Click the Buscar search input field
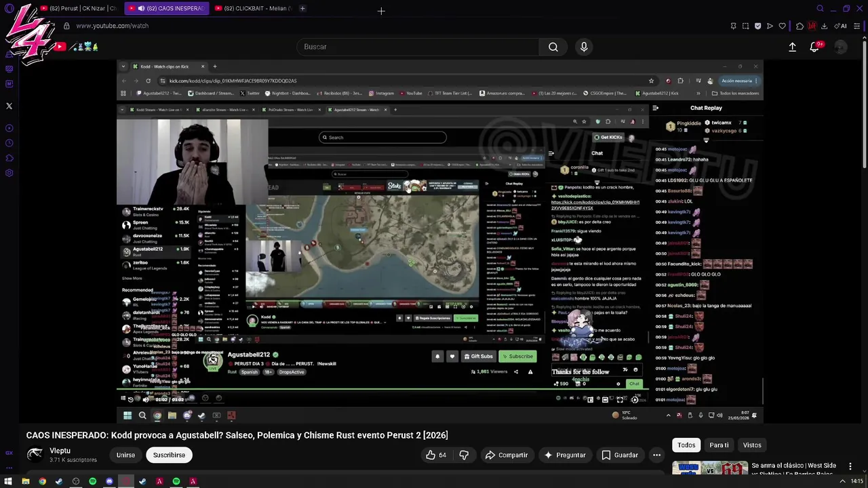This screenshot has height=488, width=868. click(418, 47)
